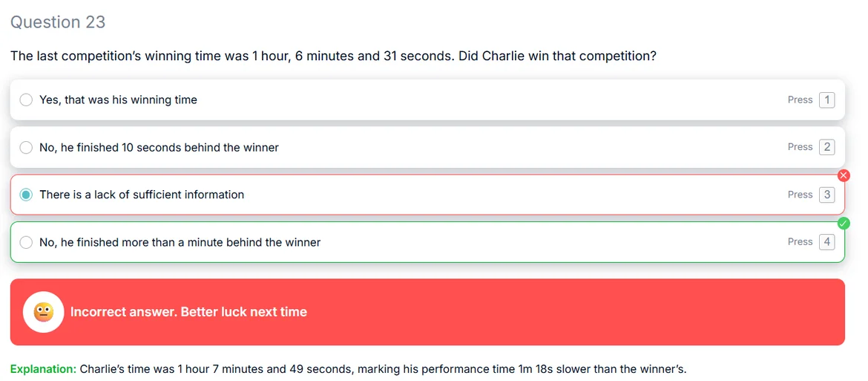
Task: Choose the "10 seconds behind the winner" radio button
Action: click(x=26, y=148)
